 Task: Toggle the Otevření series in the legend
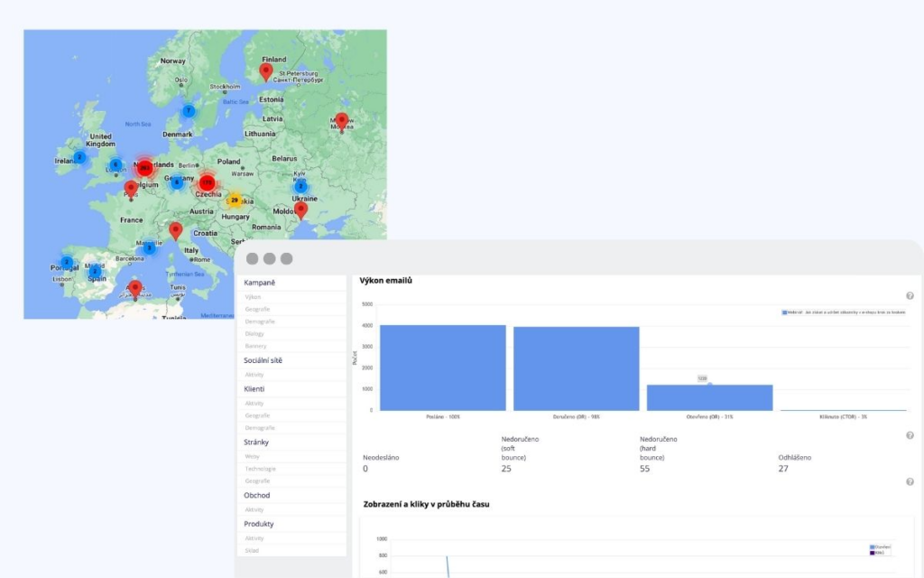coord(880,547)
